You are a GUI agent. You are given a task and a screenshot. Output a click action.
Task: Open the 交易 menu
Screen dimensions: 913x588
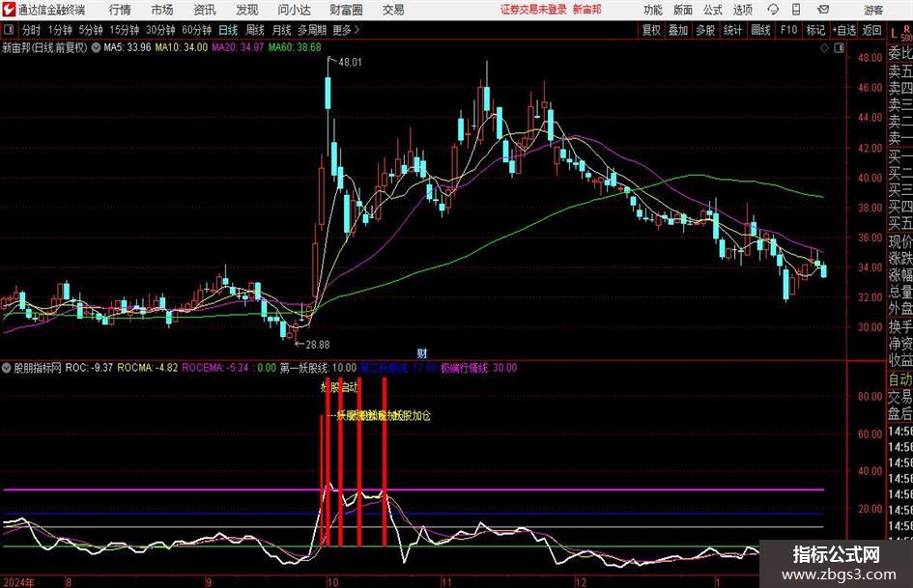(x=393, y=10)
